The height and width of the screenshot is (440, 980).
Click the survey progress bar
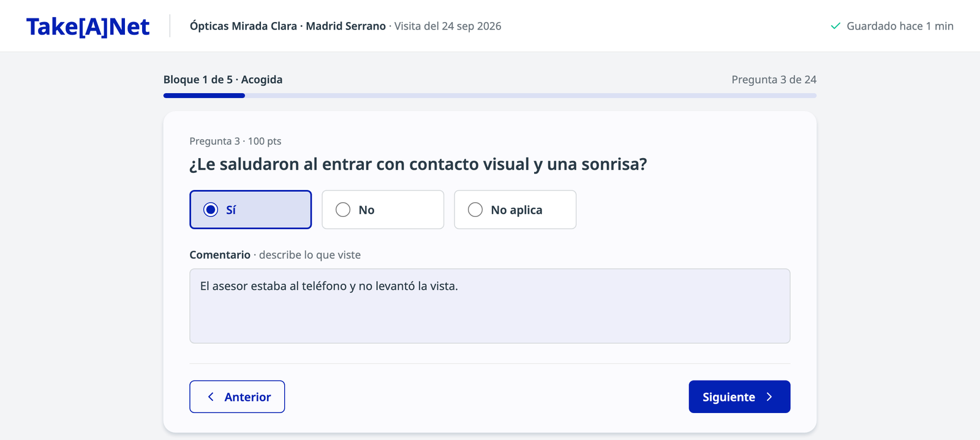(x=490, y=96)
